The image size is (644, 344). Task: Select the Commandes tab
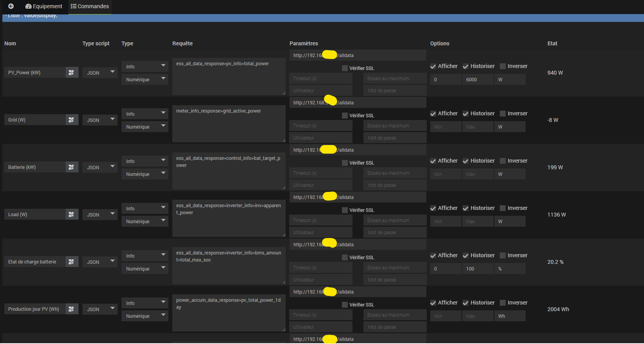pos(90,6)
